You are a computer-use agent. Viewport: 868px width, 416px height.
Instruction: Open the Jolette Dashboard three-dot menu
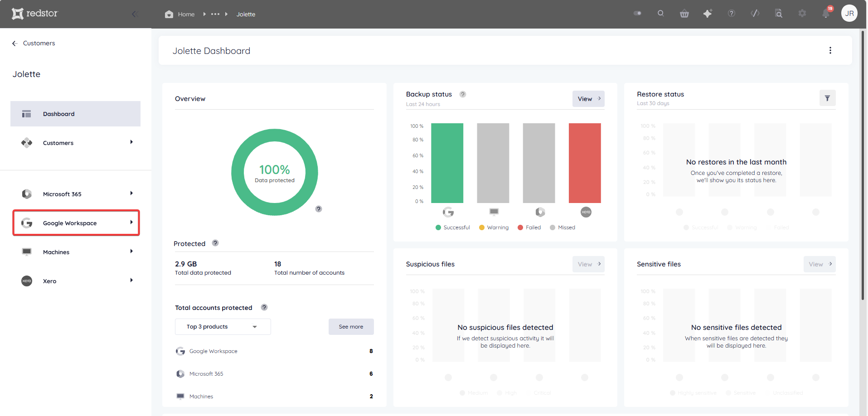(x=830, y=50)
